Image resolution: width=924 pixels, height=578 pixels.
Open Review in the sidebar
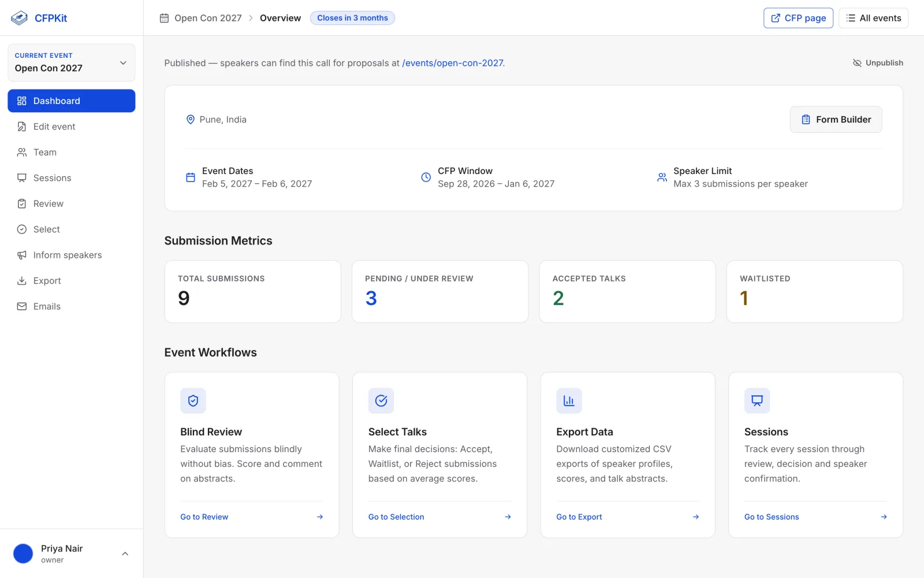[72, 203]
